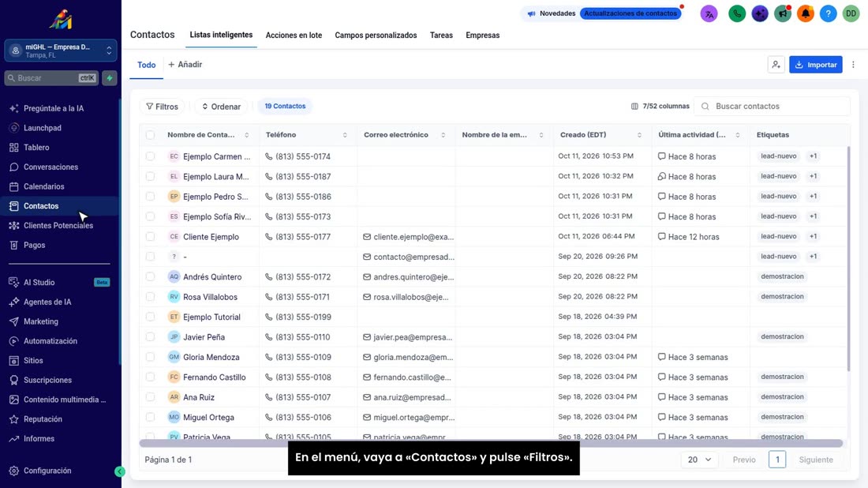Viewport: 868px width, 488px height.
Task: Open the Ordenar sorting menu
Action: (221, 107)
